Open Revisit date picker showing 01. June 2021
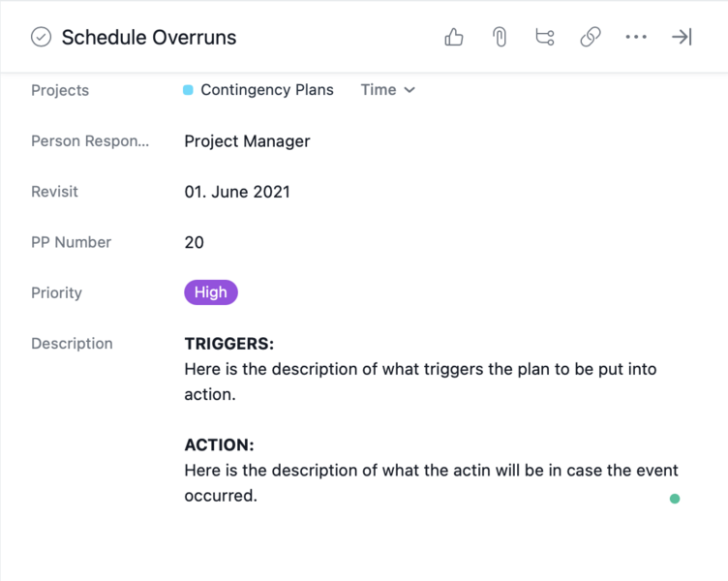The width and height of the screenshot is (728, 581). point(237,192)
